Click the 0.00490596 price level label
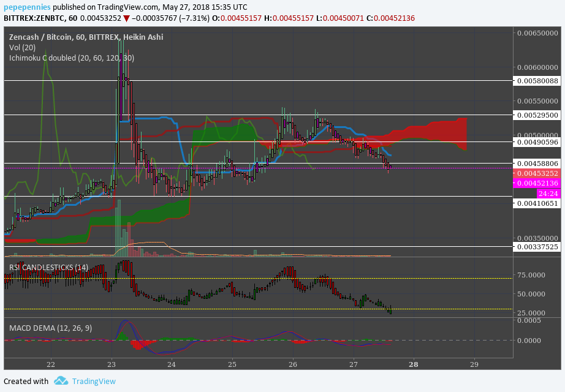The image size is (565, 392). 537,142
